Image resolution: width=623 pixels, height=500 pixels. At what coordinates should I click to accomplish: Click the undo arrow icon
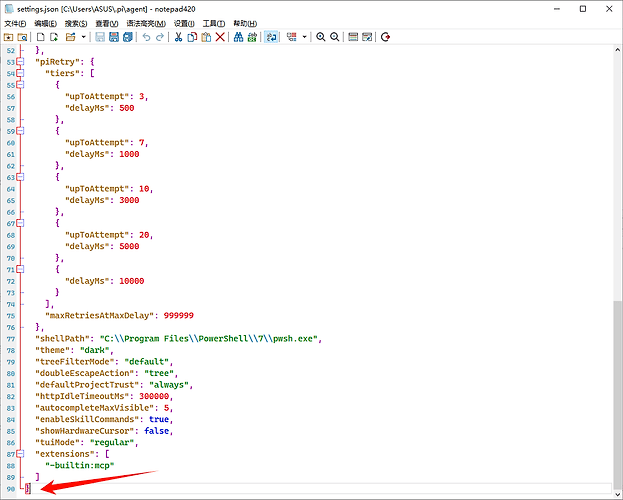coord(146,37)
